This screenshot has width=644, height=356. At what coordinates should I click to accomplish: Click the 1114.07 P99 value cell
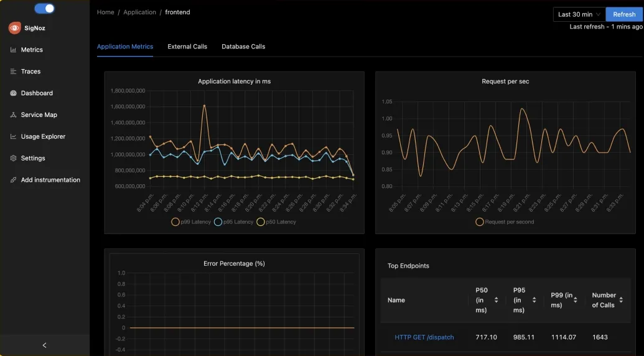(564, 337)
